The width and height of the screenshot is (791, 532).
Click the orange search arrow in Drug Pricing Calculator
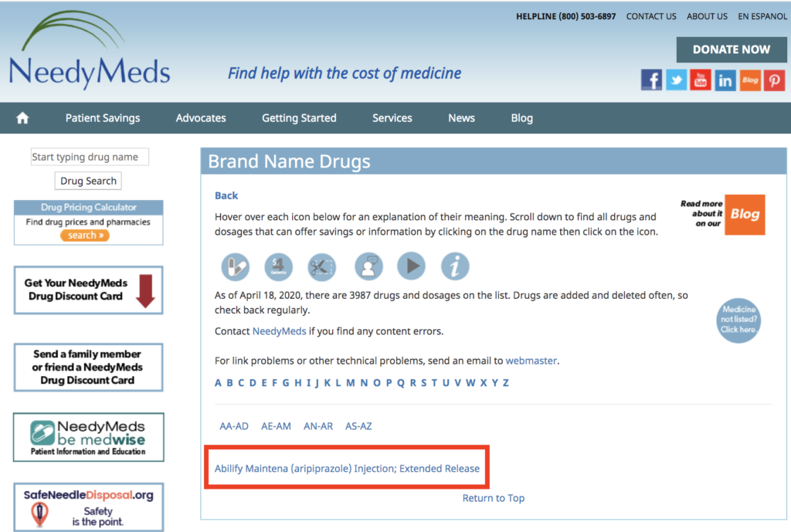pos(85,235)
